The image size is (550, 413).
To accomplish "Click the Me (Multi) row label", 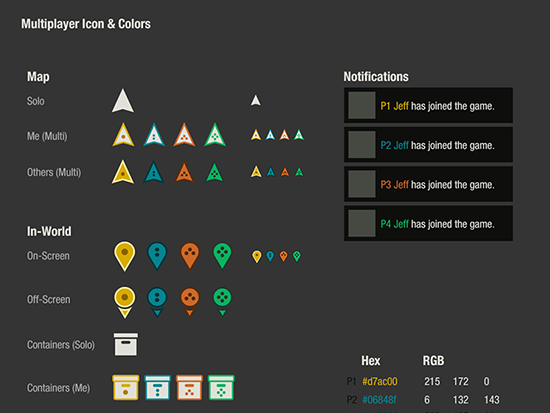I will pyautogui.click(x=47, y=136).
